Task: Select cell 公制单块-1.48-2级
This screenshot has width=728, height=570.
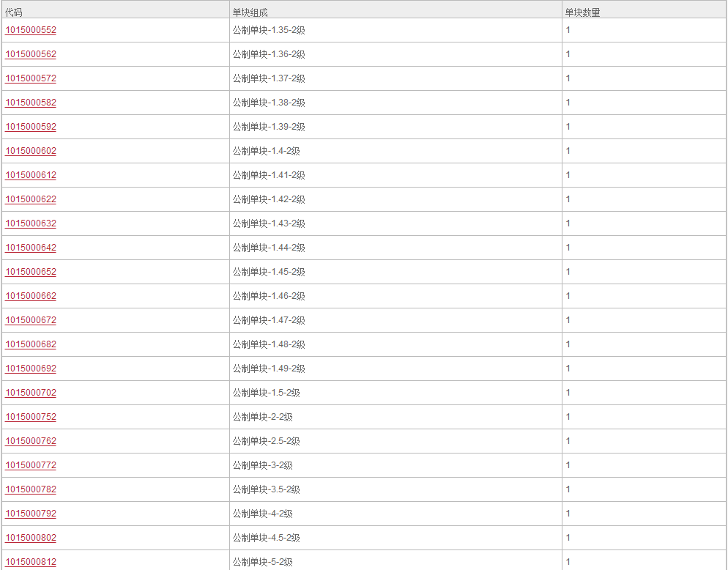Action: pos(269,344)
